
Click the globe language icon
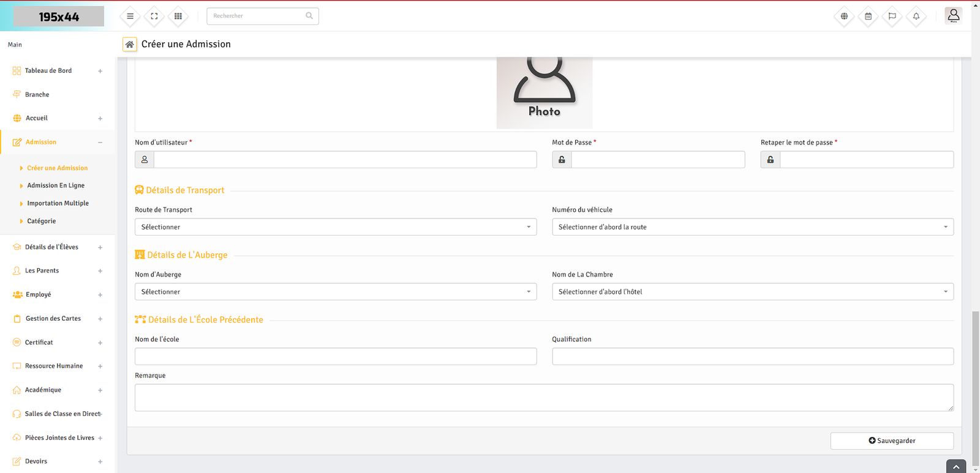pyautogui.click(x=844, y=17)
